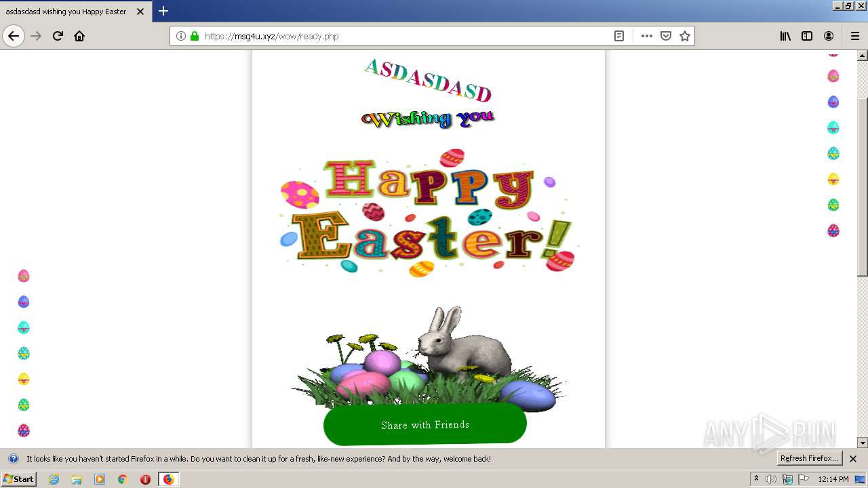868x488 pixels.
Task: Click the Share with Friends button
Action: (x=425, y=424)
